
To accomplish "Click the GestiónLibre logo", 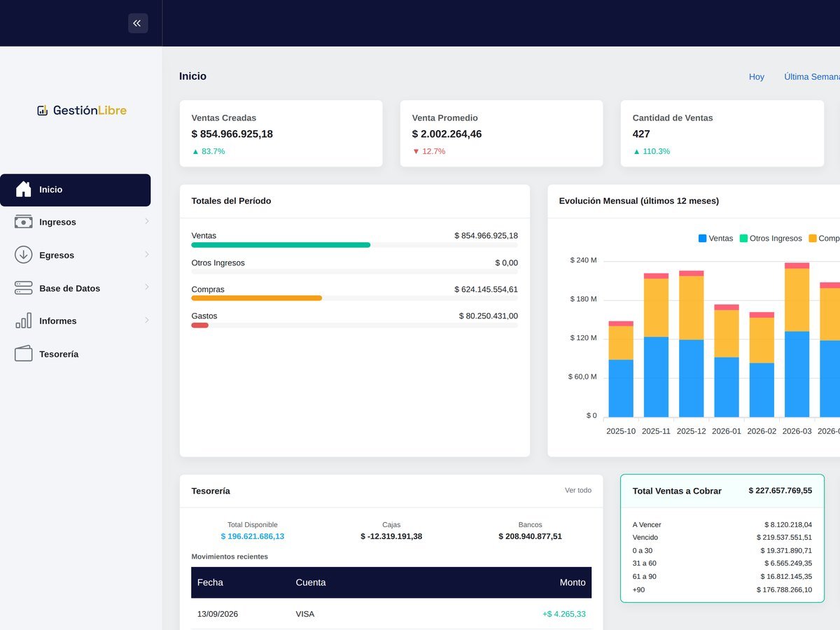I will tap(82, 110).
